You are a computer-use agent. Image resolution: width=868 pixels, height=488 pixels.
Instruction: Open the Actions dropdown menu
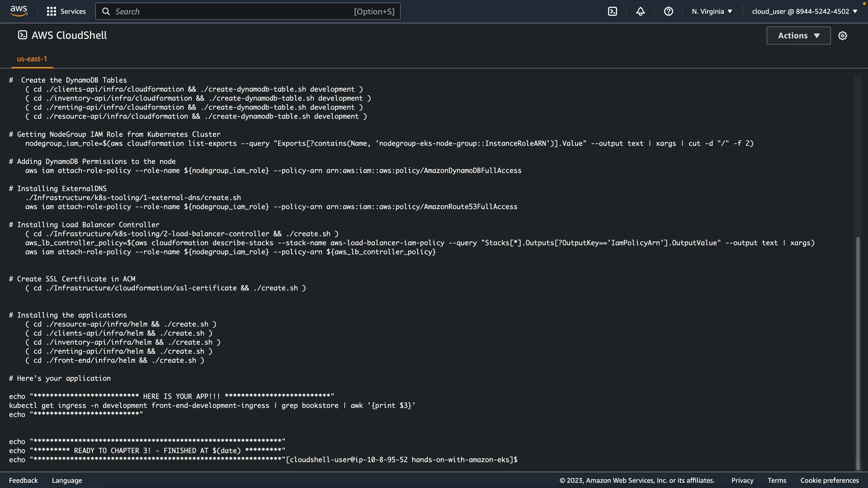(798, 36)
